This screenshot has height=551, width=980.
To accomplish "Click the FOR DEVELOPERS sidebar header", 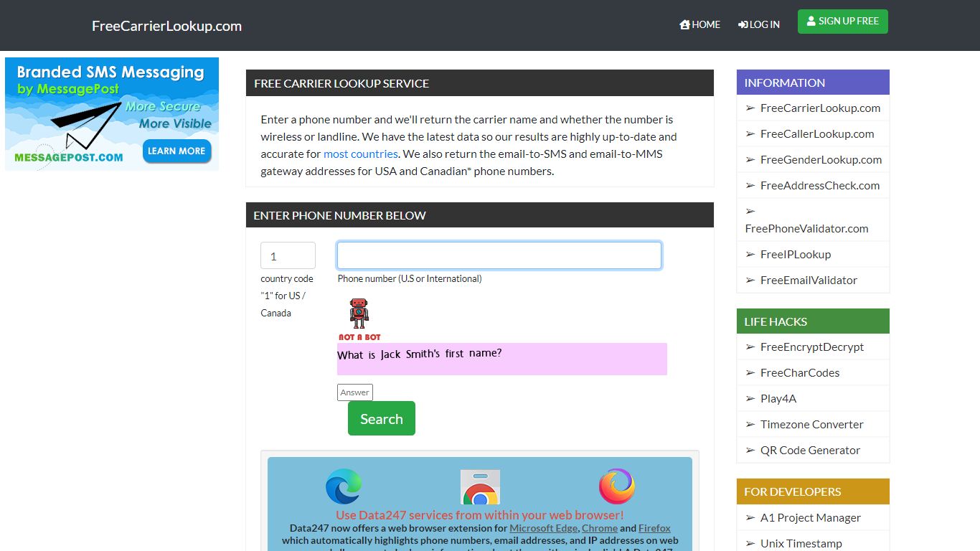I will tap(813, 491).
